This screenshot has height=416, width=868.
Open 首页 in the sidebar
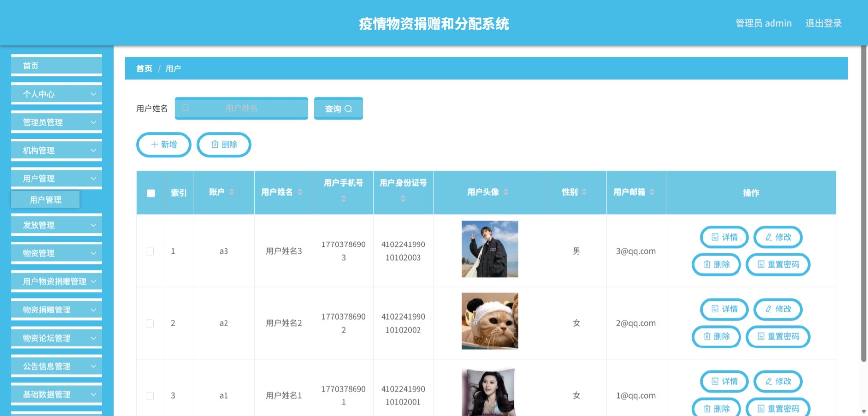(57, 66)
